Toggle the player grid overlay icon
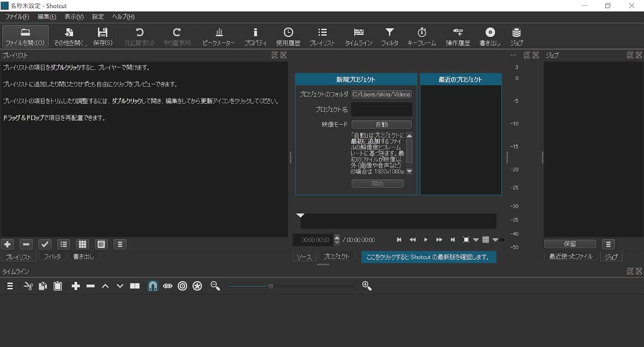The height and width of the screenshot is (347, 644). tap(486, 240)
